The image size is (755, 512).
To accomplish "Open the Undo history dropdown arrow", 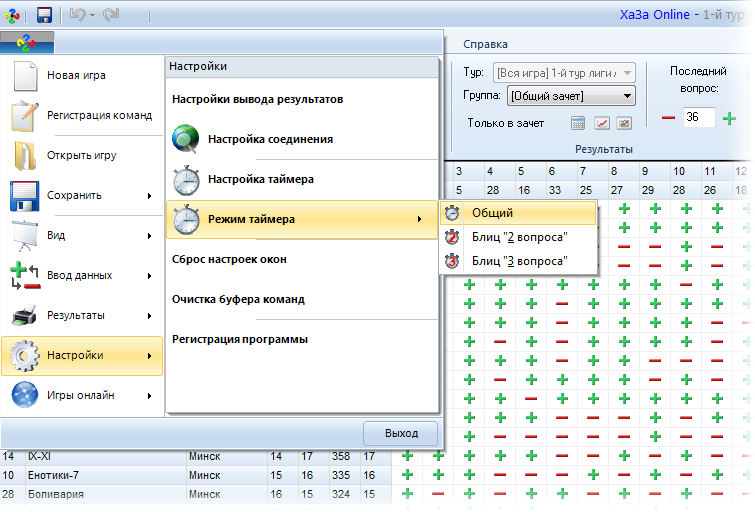I will 92,16.
